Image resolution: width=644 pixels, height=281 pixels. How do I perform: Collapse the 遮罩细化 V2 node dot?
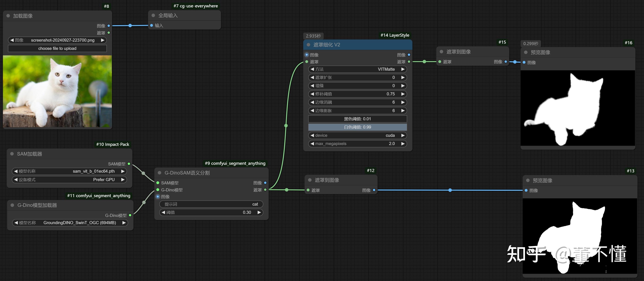pos(308,45)
